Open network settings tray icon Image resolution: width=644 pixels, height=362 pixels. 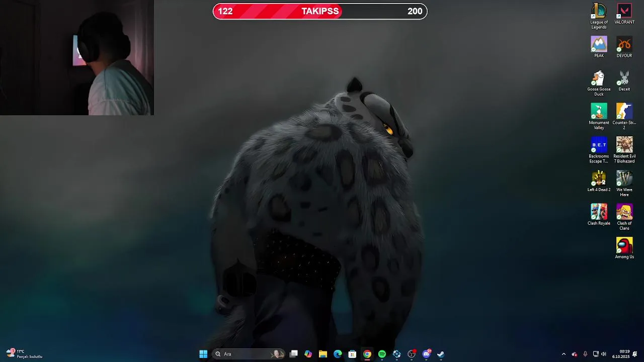coord(596,354)
